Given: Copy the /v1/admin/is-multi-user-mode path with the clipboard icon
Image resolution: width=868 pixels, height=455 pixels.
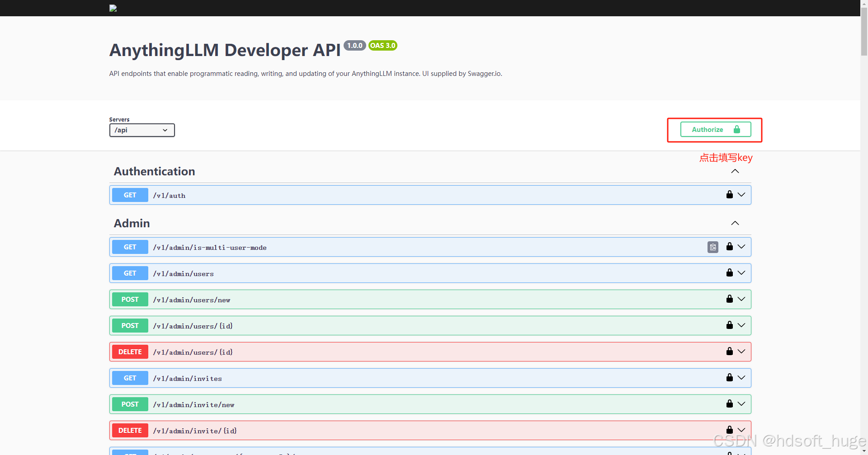Looking at the screenshot, I should click(x=713, y=247).
